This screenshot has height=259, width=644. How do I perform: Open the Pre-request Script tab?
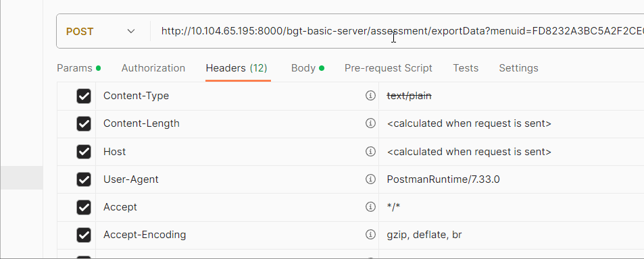388,68
